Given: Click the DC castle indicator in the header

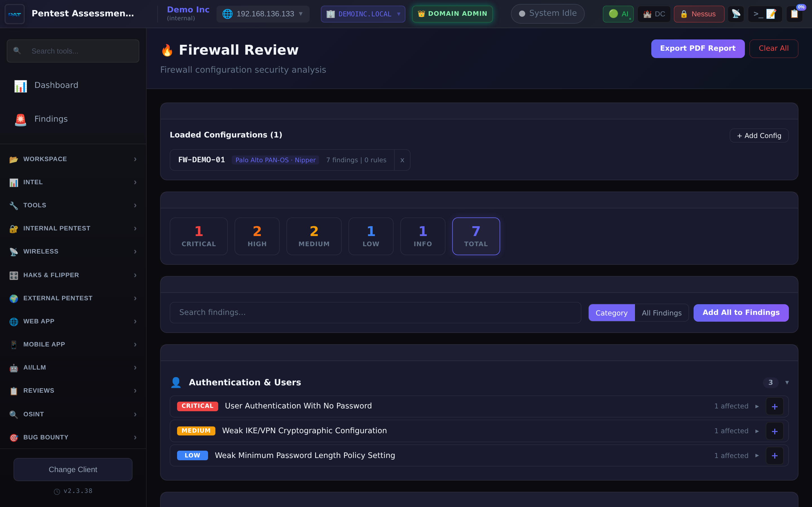Looking at the screenshot, I should (x=653, y=14).
